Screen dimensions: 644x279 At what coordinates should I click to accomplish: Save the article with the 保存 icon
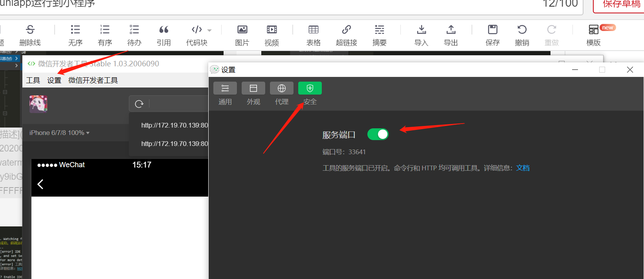click(x=492, y=30)
